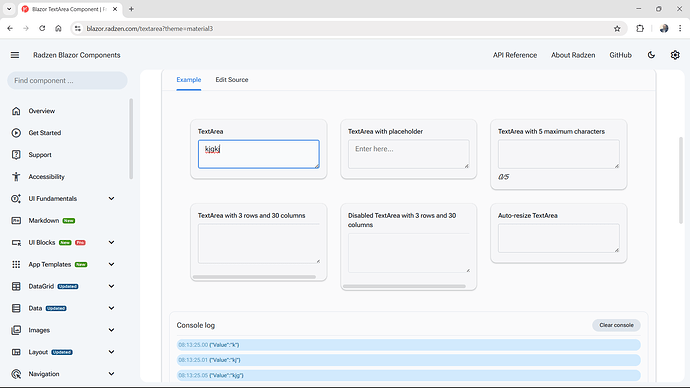Expand the UI Blocks section
690x388 pixels.
point(111,242)
